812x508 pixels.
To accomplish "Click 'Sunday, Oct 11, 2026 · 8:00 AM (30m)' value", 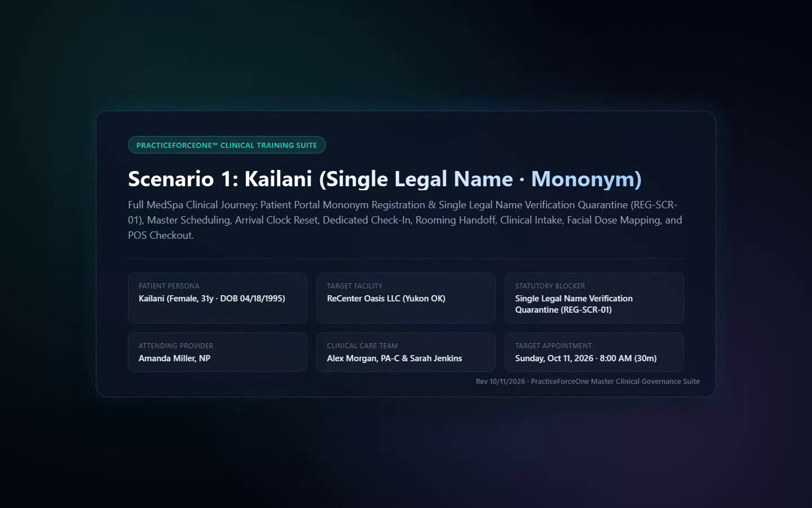I will (586, 358).
